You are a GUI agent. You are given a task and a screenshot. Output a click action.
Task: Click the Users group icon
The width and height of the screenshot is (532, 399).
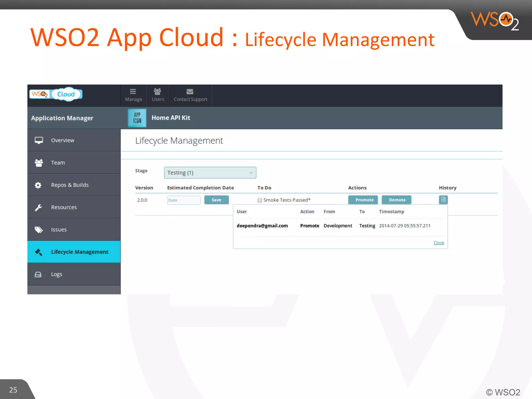(157, 91)
